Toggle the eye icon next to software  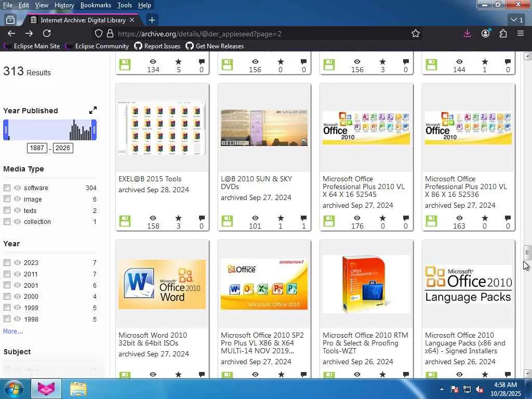tap(17, 188)
